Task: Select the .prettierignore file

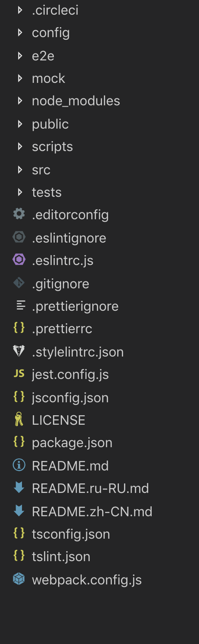Action: point(75,306)
